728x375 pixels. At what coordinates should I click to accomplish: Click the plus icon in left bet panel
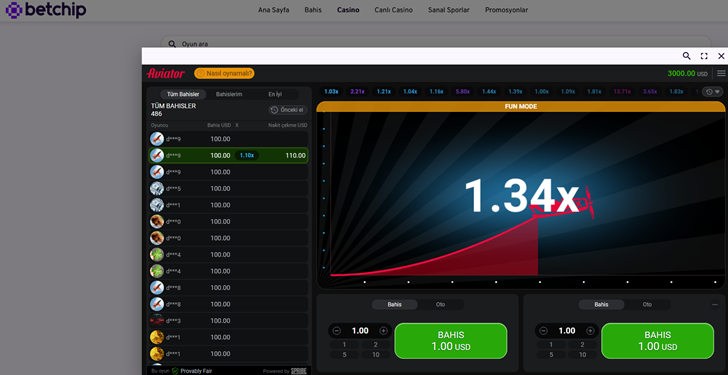(x=384, y=331)
